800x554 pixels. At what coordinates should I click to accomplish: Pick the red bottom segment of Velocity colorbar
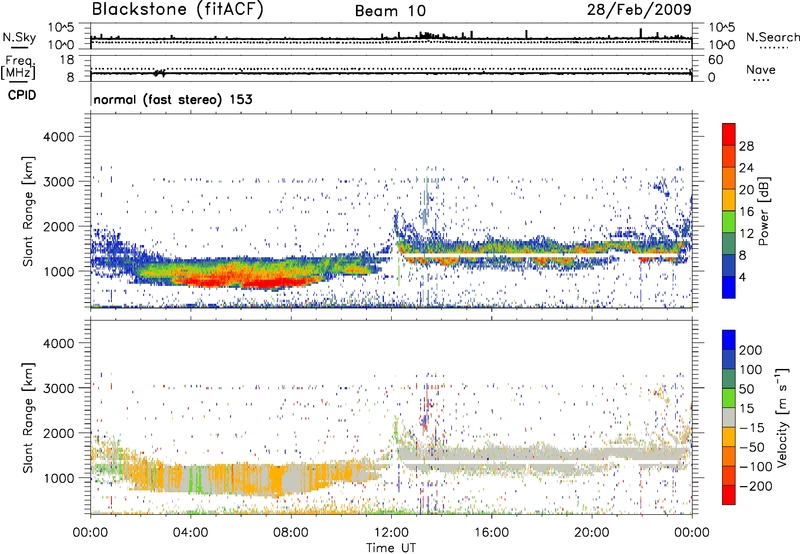(x=729, y=495)
